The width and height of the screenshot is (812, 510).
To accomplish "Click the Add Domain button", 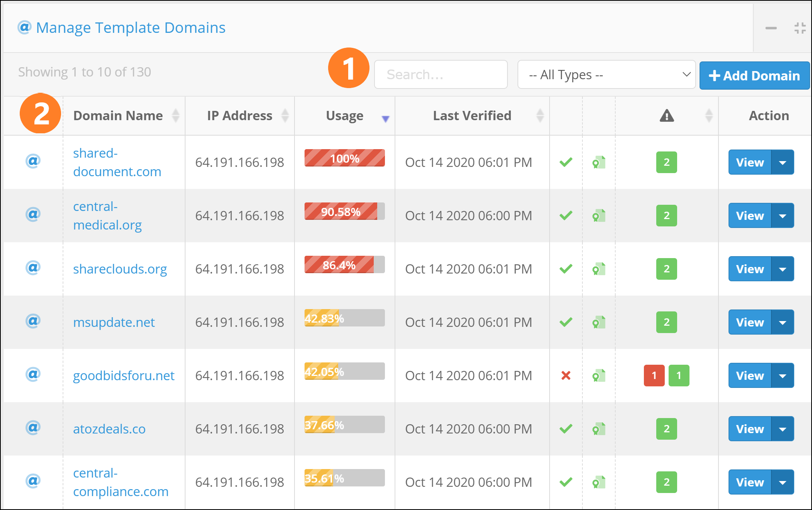I will coord(754,76).
